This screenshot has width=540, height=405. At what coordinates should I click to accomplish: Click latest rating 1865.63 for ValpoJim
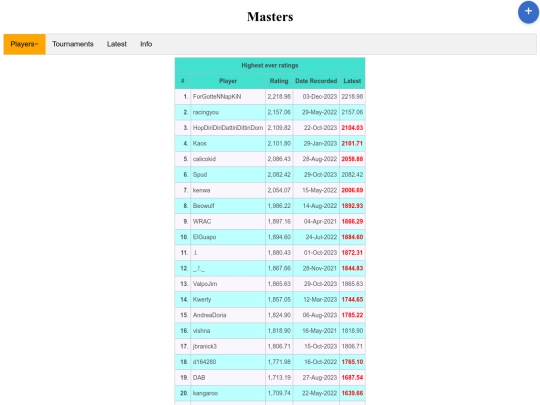tap(352, 284)
